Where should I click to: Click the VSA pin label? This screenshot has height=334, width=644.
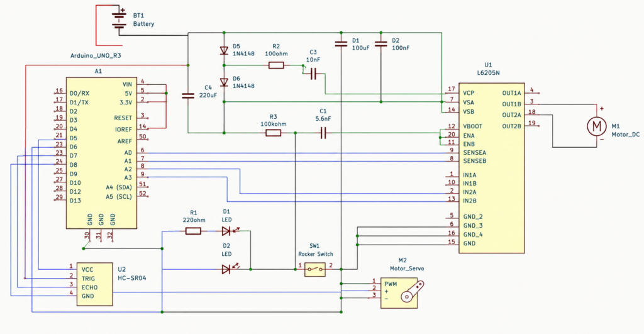[469, 103]
